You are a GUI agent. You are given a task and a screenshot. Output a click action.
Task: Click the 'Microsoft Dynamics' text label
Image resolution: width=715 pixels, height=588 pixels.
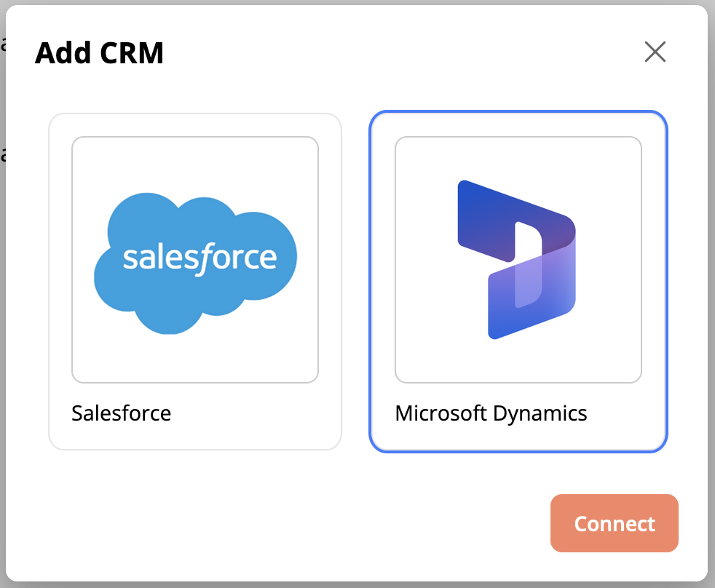[491, 413]
